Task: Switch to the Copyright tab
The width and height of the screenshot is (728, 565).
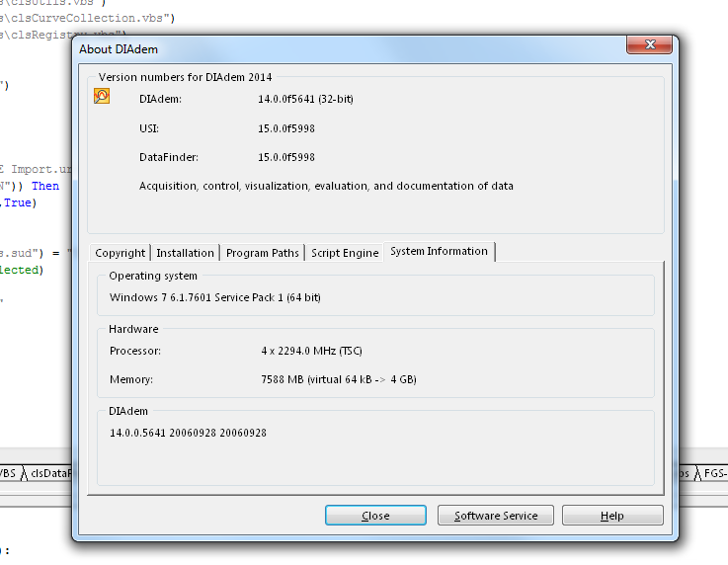Action: click(x=120, y=253)
